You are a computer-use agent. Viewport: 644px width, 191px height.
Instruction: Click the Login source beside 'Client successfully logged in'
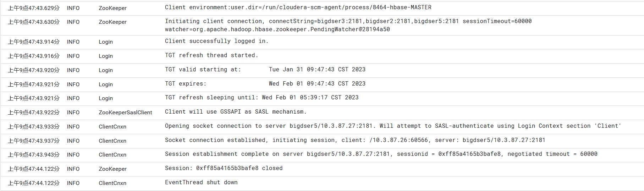pyautogui.click(x=106, y=42)
